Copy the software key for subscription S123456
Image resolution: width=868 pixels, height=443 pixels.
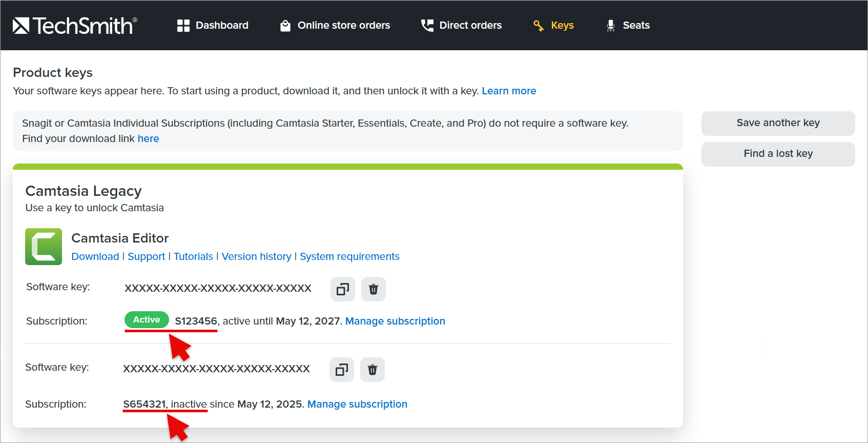click(343, 289)
